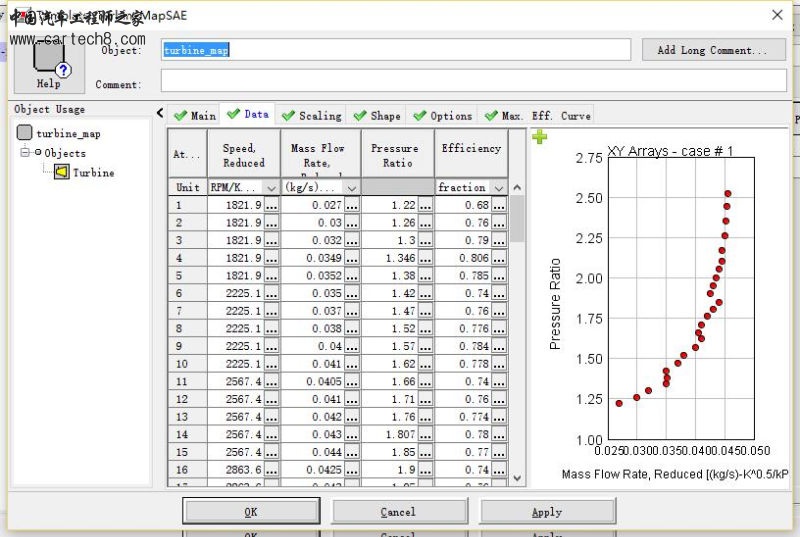Open ellipsis button for mass flow 0.027
Viewport: 800px width, 537px height.
click(352, 205)
